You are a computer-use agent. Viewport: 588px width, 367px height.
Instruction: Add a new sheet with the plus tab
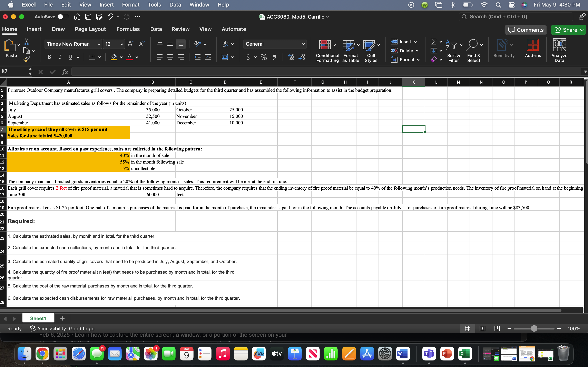pyautogui.click(x=62, y=318)
